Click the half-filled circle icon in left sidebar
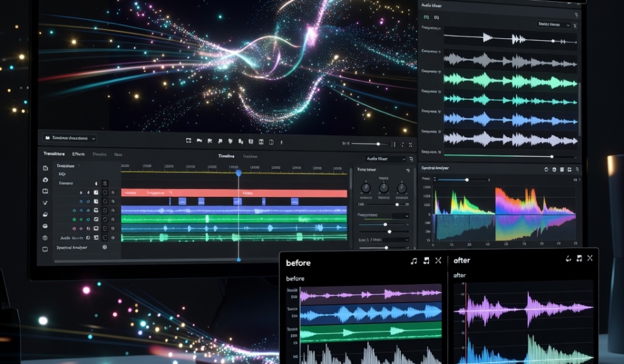The height and width of the screenshot is (364, 624). (45, 226)
